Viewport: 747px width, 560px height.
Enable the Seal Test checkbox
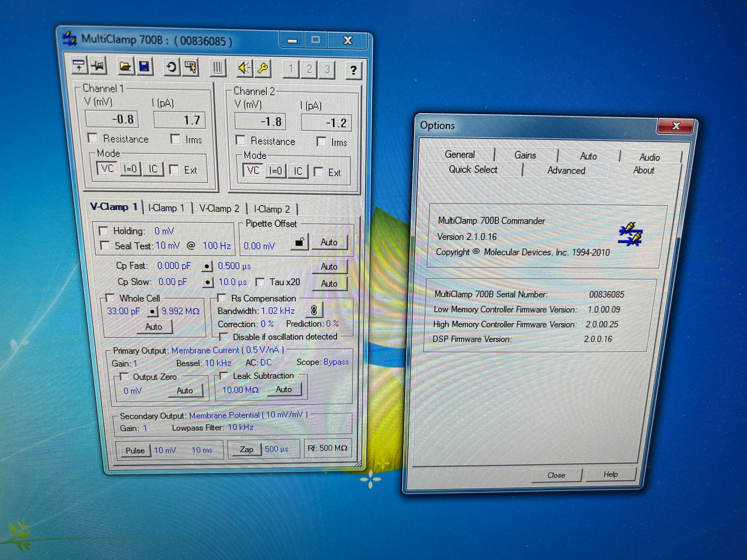point(105,246)
